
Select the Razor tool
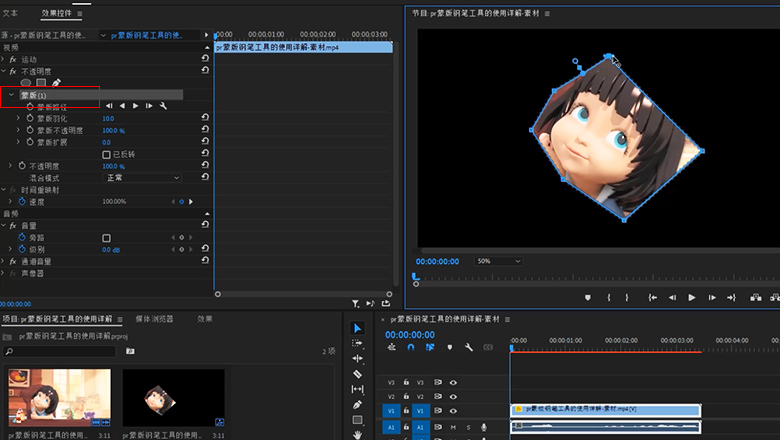[357, 374]
